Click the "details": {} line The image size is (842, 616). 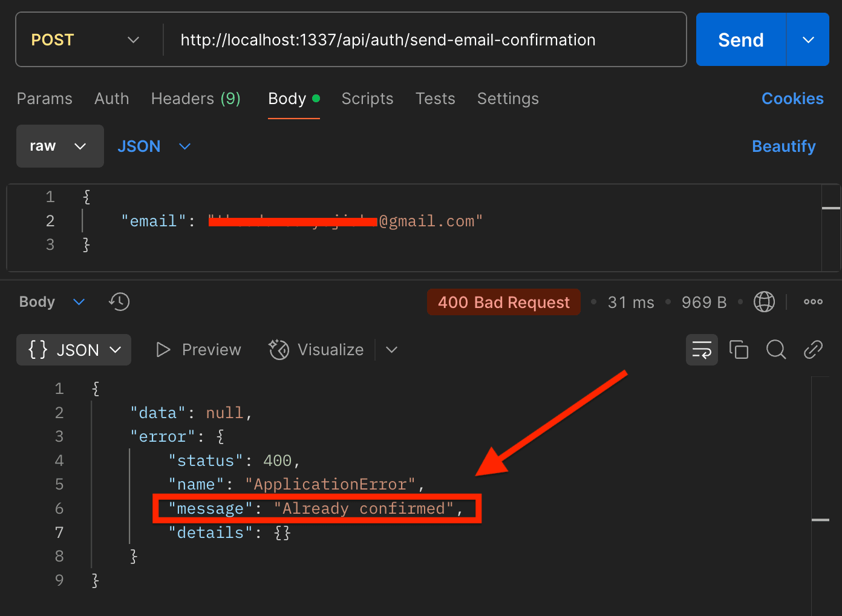[x=229, y=532]
